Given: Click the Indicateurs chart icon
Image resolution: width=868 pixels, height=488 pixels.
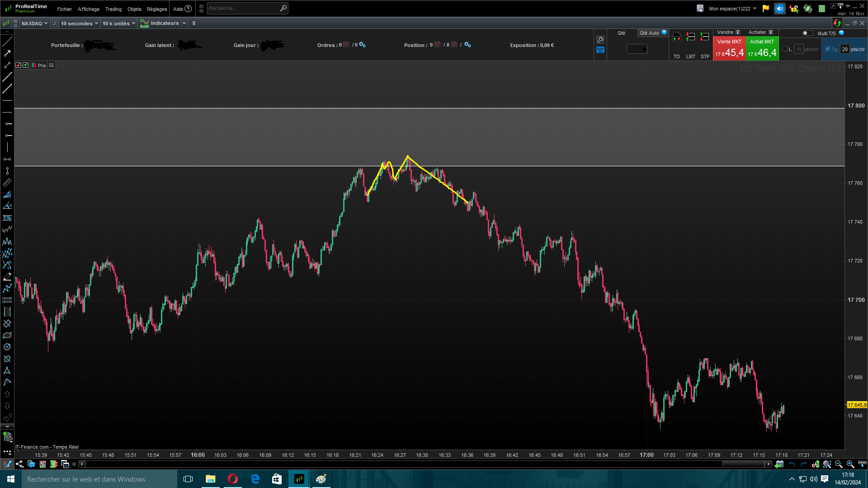Looking at the screenshot, I should click(144, 23).
